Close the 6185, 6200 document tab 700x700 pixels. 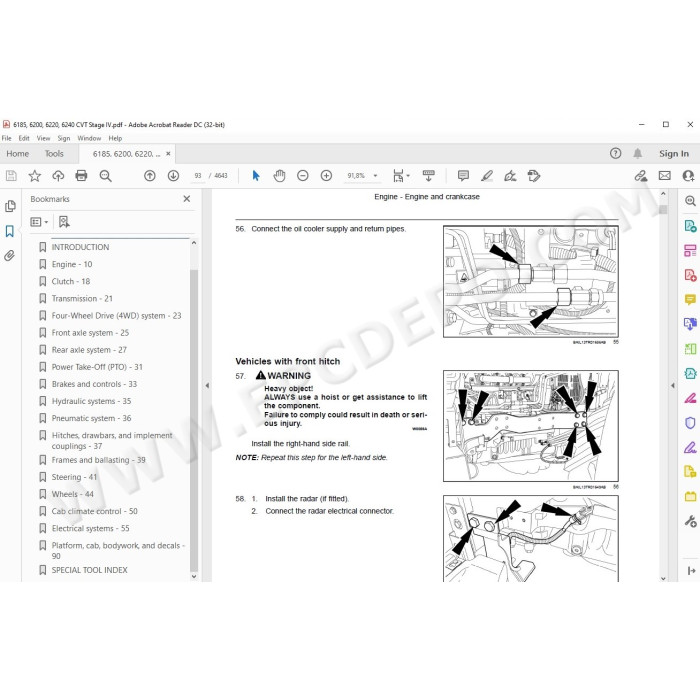point(168,154)
